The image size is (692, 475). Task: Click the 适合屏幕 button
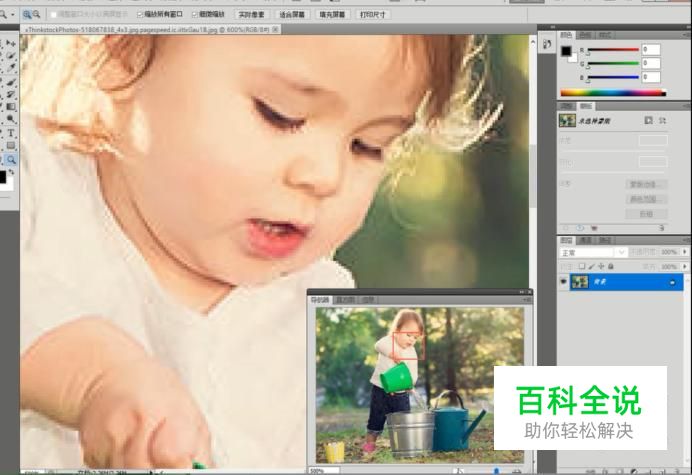(292, 15)
